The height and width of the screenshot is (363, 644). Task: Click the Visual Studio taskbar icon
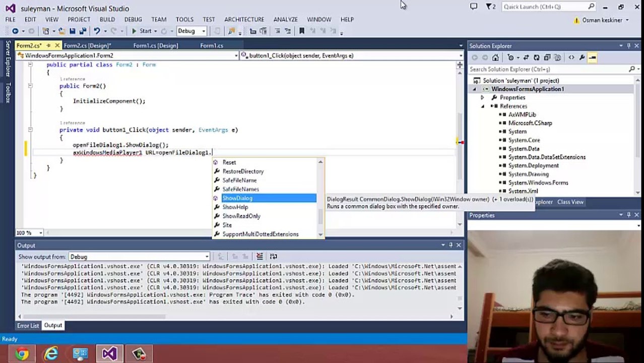(109, 353)
